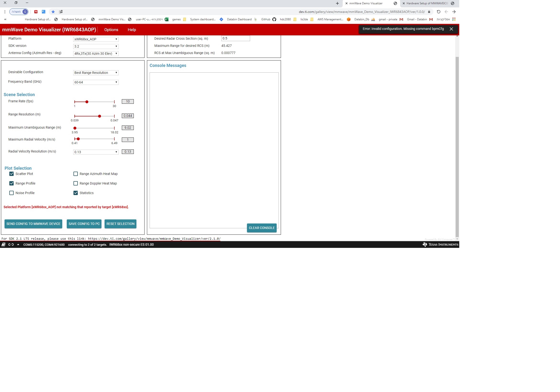
Task: Expand the status bar up-arrow icon
Action: (18, 244)
